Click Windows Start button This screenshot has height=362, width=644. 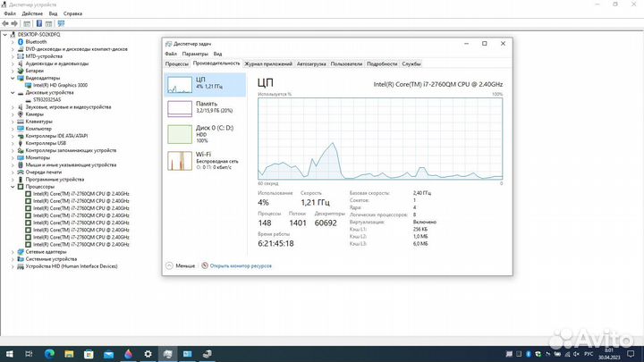pos(10,354)
